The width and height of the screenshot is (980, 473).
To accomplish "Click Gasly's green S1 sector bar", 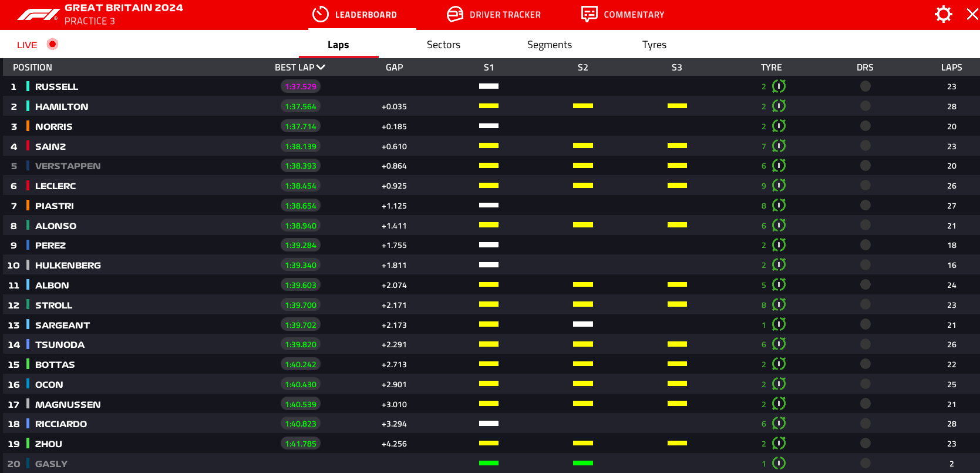I will [x=489, y=463].
